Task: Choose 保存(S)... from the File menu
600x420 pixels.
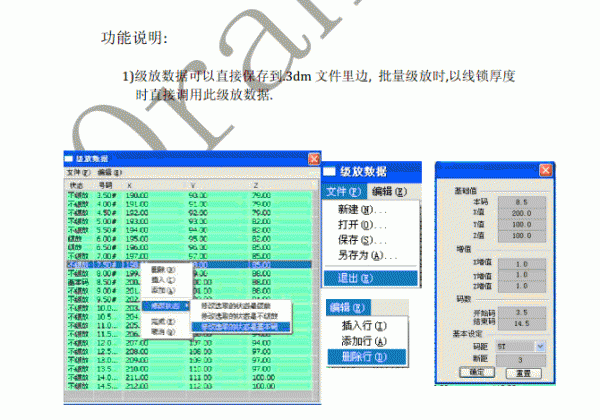Action: click(x=362, y=240)
